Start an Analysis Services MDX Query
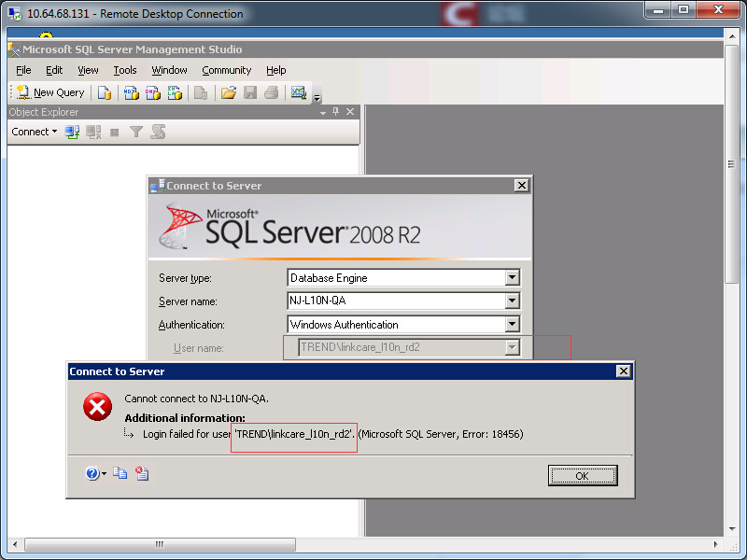 tap(131, 92)
